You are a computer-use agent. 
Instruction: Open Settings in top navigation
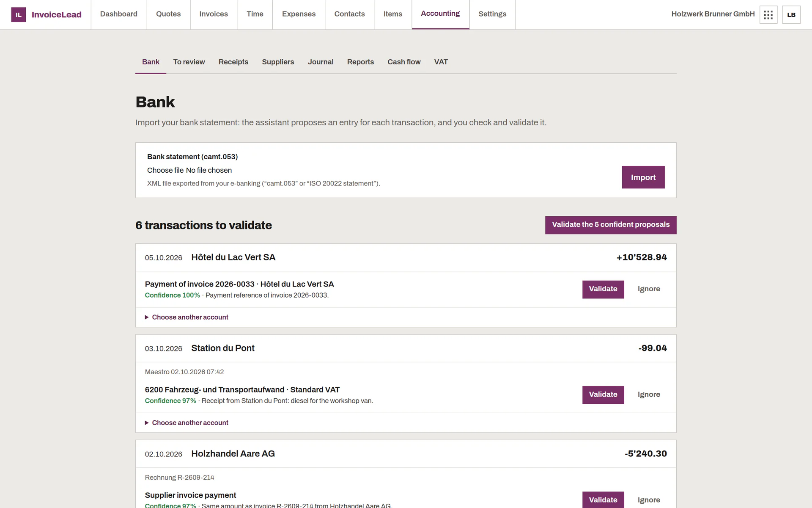(x=492, y=14)
